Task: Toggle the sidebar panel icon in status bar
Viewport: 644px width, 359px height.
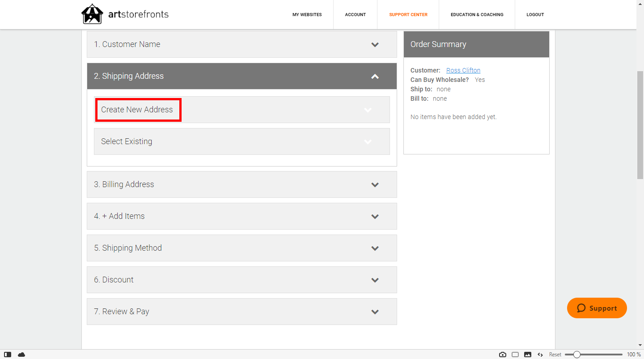Action: point(8,355)
